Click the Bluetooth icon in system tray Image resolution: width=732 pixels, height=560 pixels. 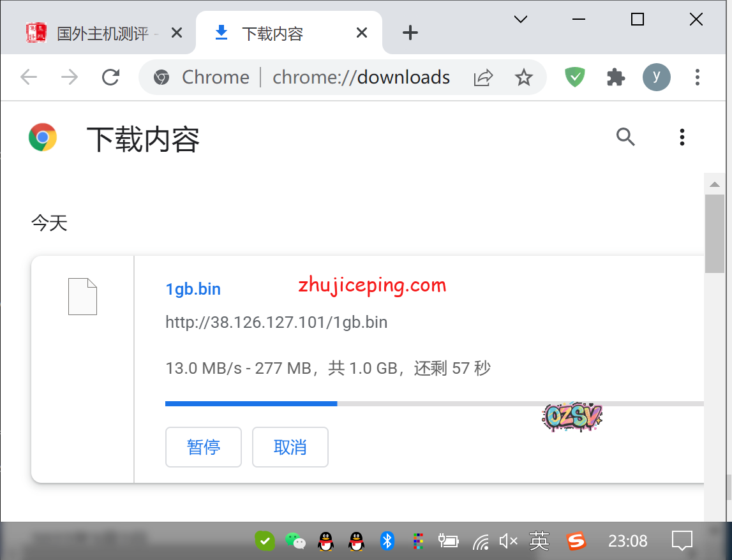(x=387, y=541)
